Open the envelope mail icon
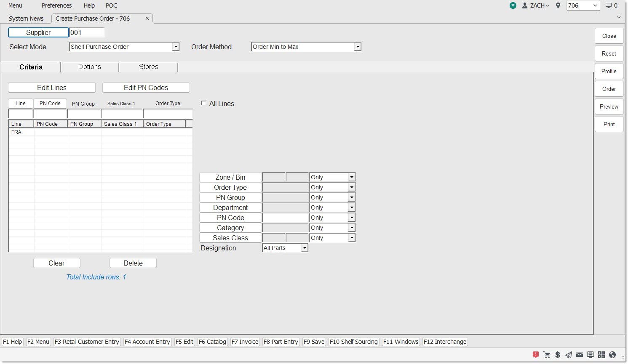Image resolution: width=628 pixels, height=364 pixels. [580, 355]
